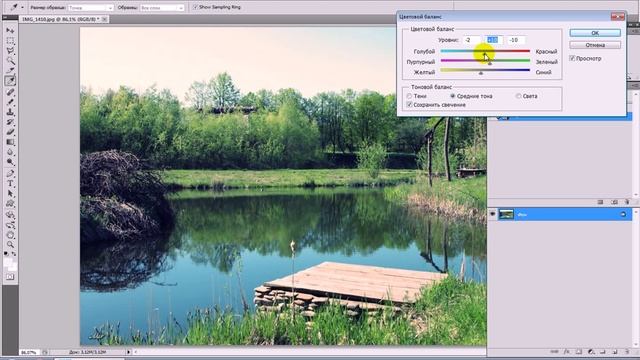Open the sample size dropdown
The width and height of the screenshot is (640, 360).
click(x=90, y=7)
